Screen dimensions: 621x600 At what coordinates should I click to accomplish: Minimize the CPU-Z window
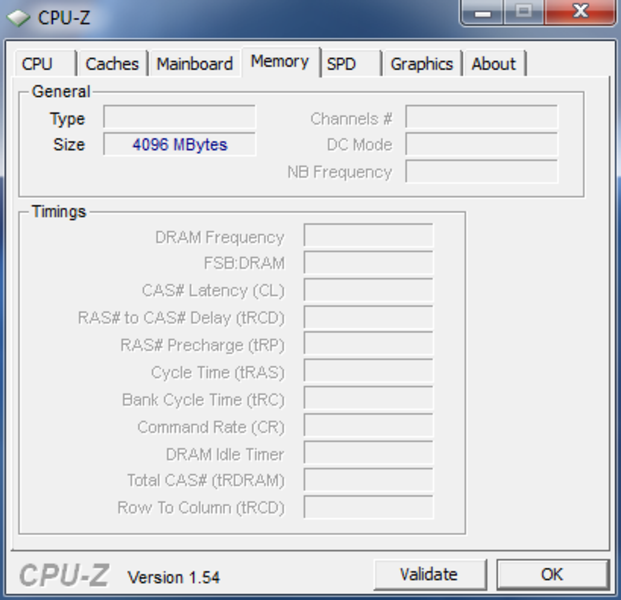(483, 12)
